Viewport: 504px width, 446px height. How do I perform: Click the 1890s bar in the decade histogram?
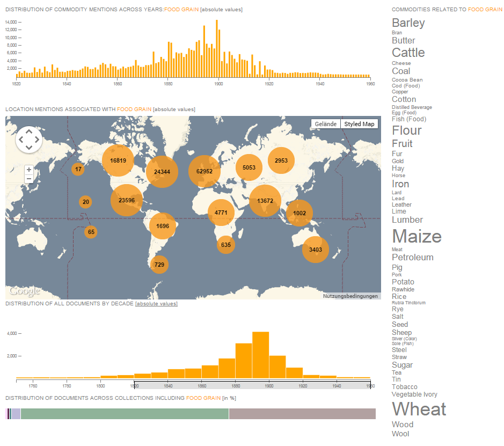pyautogui.click(x=260, y=355)
